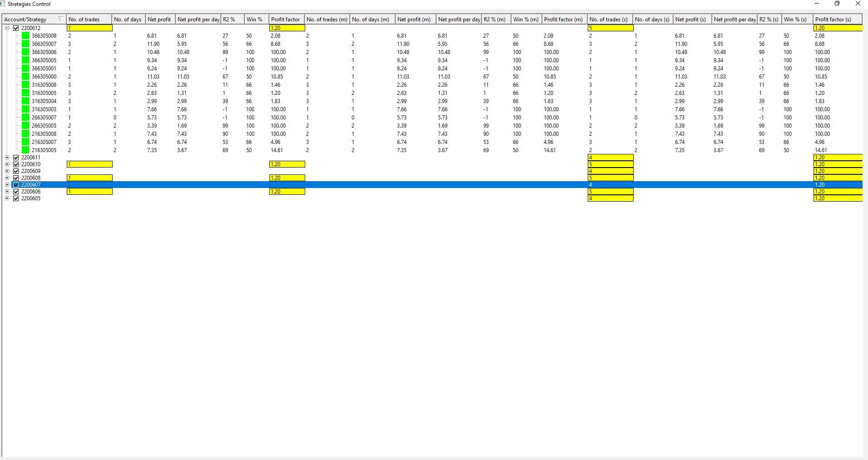The width and height of the screenshot is (868, 460).
Task: Click green status square of strategy 216305008
Action: click(25, 134)
